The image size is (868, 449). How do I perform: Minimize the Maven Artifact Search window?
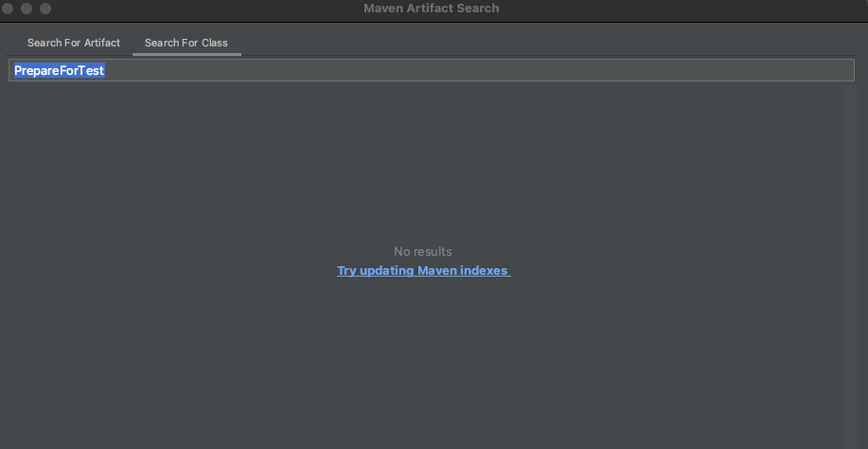(x=26, y=9)
